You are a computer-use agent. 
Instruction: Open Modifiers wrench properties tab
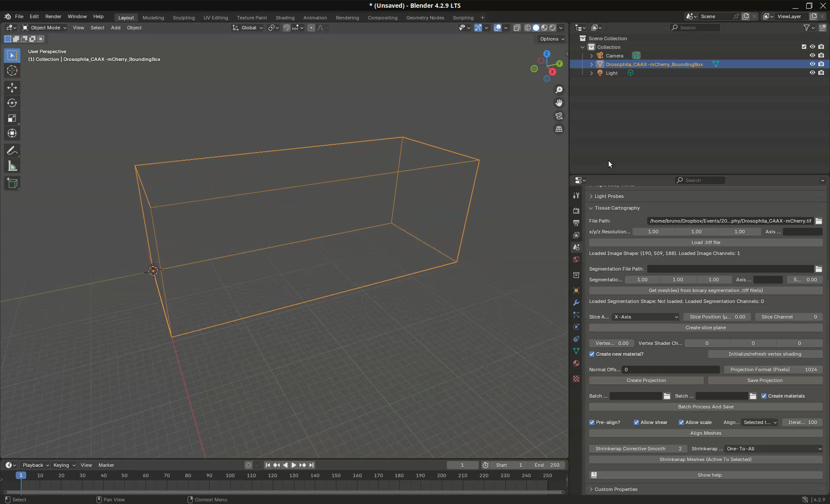pyautogui.click(x=576, y=303)
